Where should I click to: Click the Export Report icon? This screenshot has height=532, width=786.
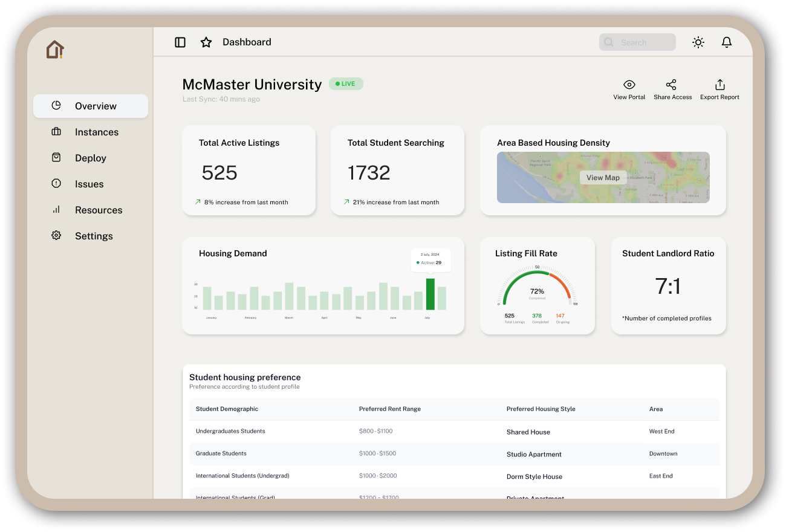pos(719,85)
